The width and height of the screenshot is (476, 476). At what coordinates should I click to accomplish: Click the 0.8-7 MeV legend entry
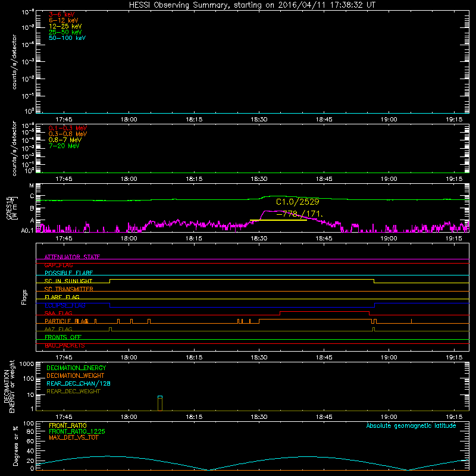65,140
